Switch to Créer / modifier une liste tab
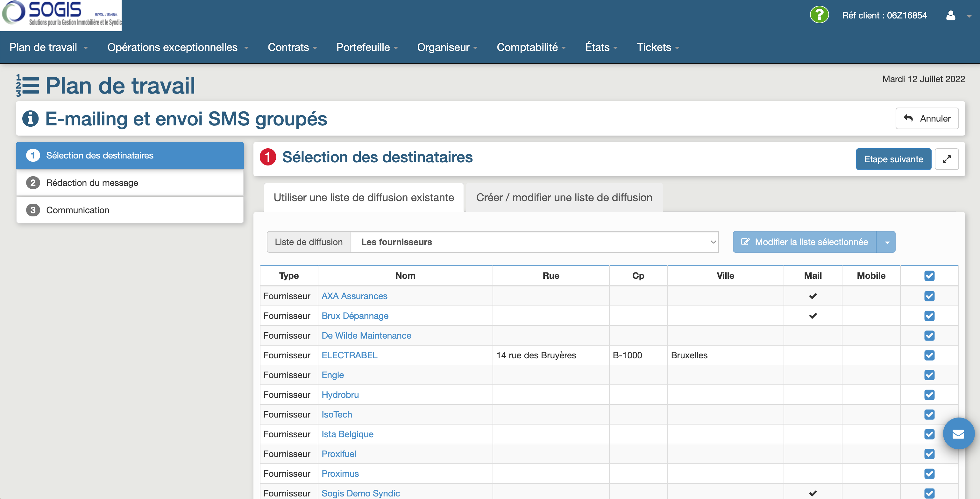The height and width of the screenshot is (499, 980). coord(564,197)
